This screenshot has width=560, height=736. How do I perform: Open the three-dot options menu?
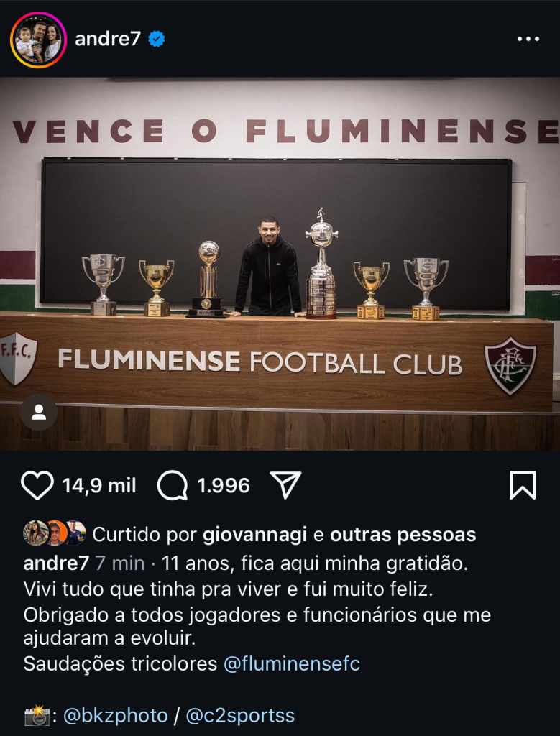528,39
